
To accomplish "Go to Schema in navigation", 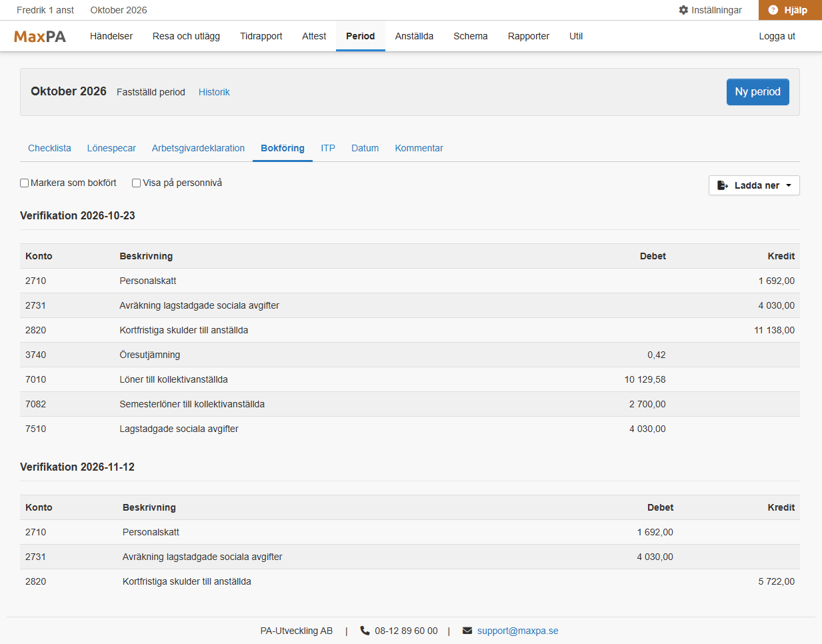I will (x=471, y=36).
